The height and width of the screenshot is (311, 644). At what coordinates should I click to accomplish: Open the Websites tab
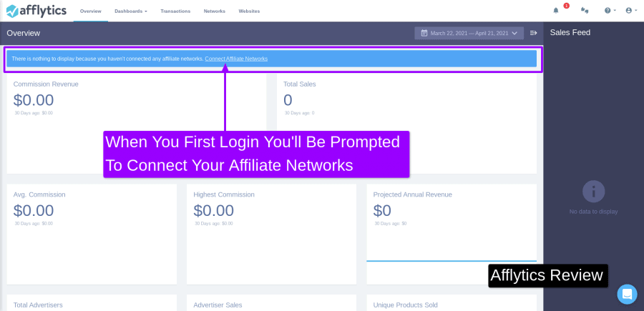coord(249,11)
